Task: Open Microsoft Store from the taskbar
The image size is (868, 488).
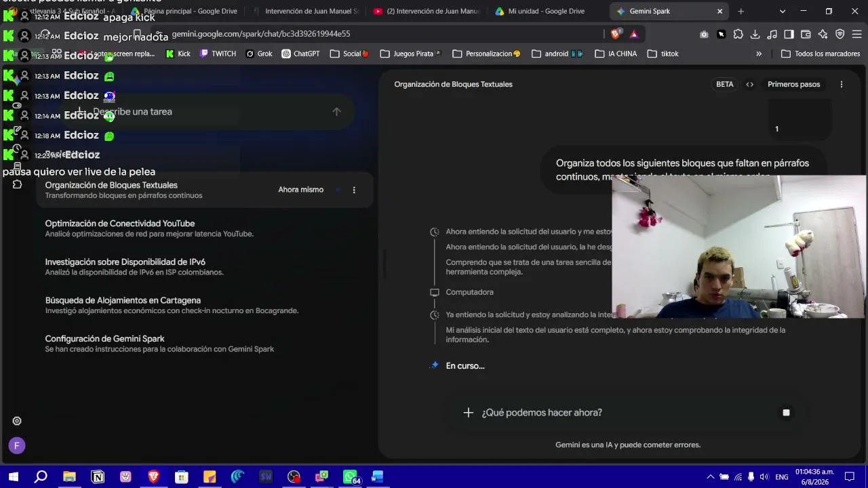Action: click(181, 477)
